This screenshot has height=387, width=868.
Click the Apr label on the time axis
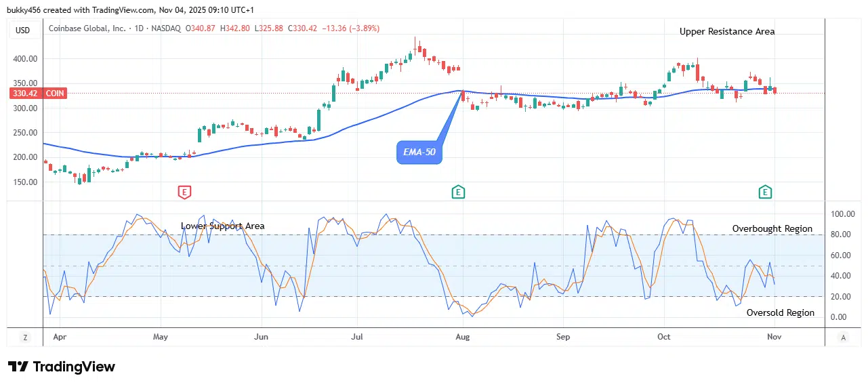pyautogui.click(x=61, y=337)
